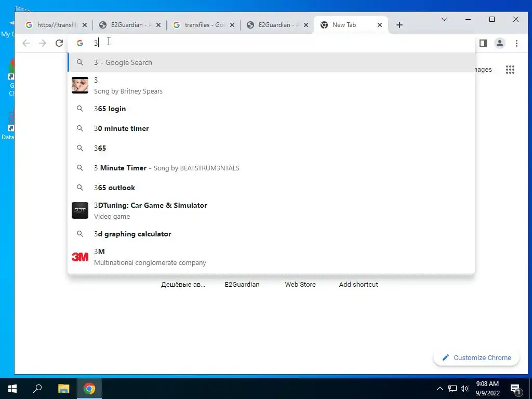Select the '3 Song by Britney Spears' suggestion

(x=271, y=85)
